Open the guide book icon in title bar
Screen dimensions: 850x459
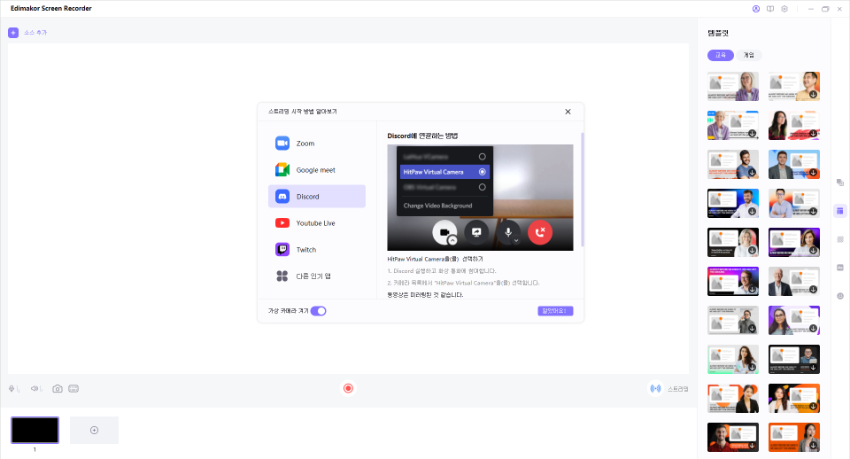point(770,9)
